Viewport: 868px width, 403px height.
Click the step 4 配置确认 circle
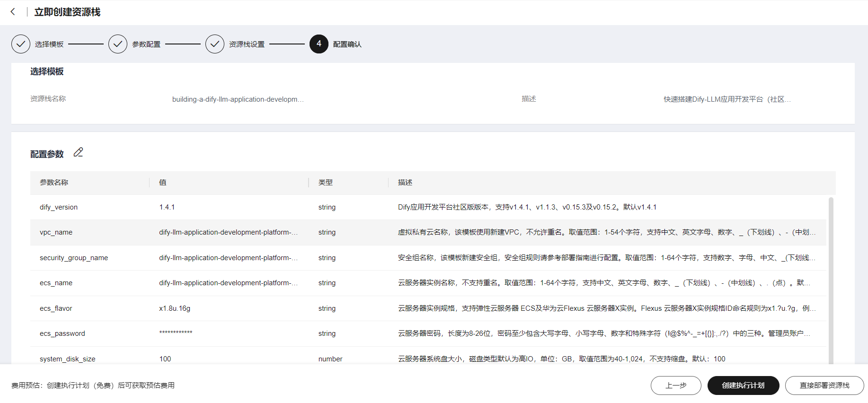(319, 44)
